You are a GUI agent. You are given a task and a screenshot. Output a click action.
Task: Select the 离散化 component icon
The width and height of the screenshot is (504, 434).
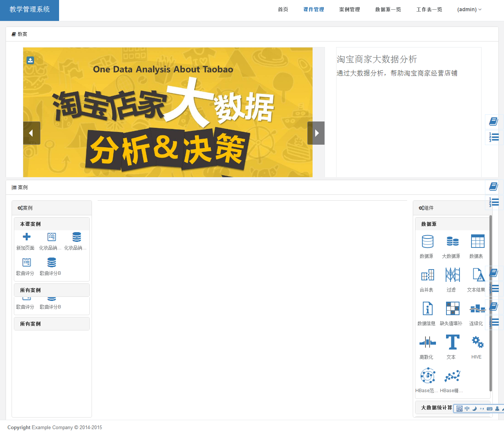(x=427, y=342)
